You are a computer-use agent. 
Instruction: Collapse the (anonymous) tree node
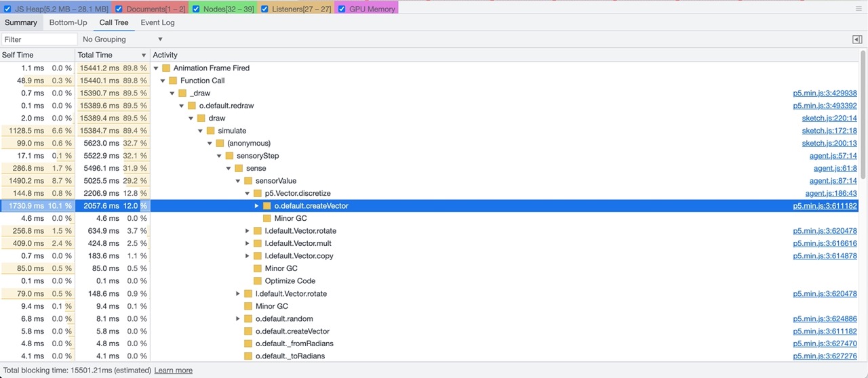click(x=210, y=143)
